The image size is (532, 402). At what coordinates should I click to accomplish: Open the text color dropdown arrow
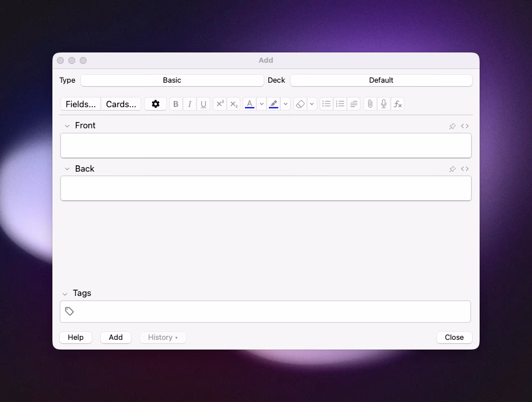(261, 104)
